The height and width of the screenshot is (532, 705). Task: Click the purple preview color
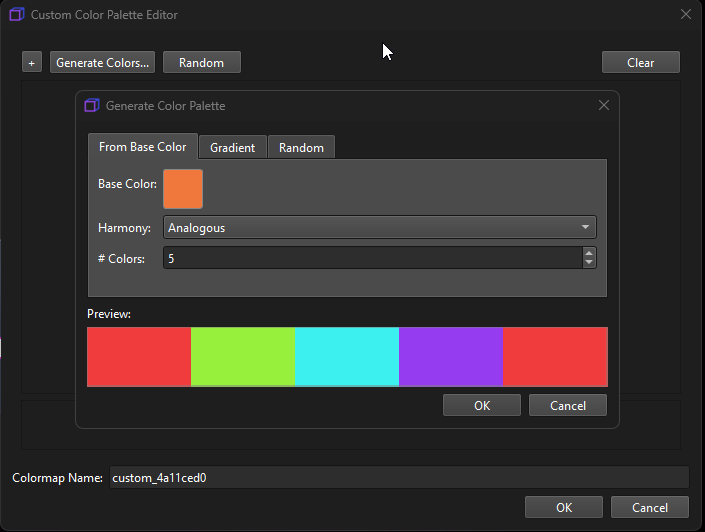pos(451,357)
